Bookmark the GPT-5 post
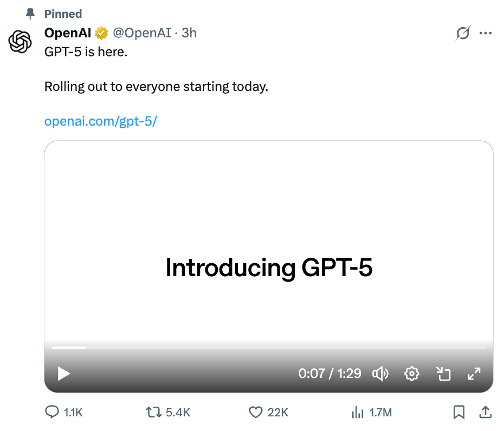Screen dimensions: 504x431 coord(458,413)
